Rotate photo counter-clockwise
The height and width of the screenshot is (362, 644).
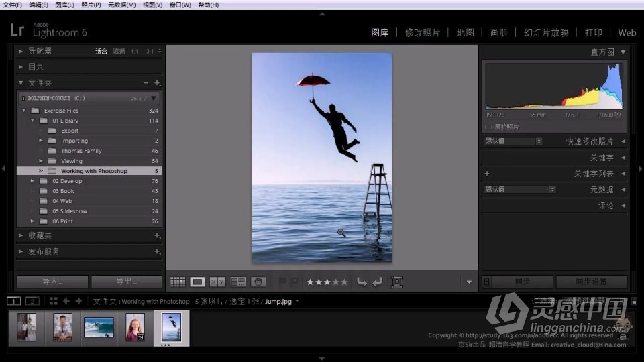click(362, 282)
